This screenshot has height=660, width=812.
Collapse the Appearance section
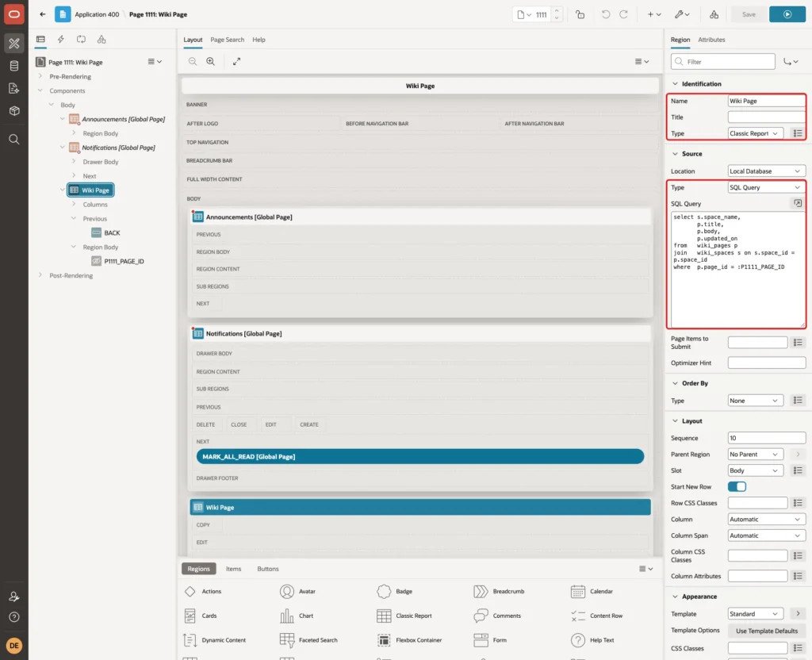[x=675, y=597]
